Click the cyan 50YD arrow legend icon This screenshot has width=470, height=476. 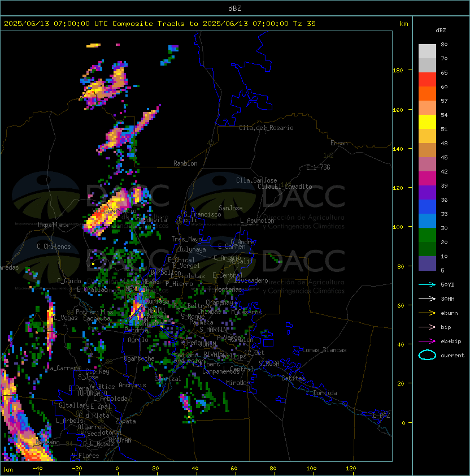point(427,285)
